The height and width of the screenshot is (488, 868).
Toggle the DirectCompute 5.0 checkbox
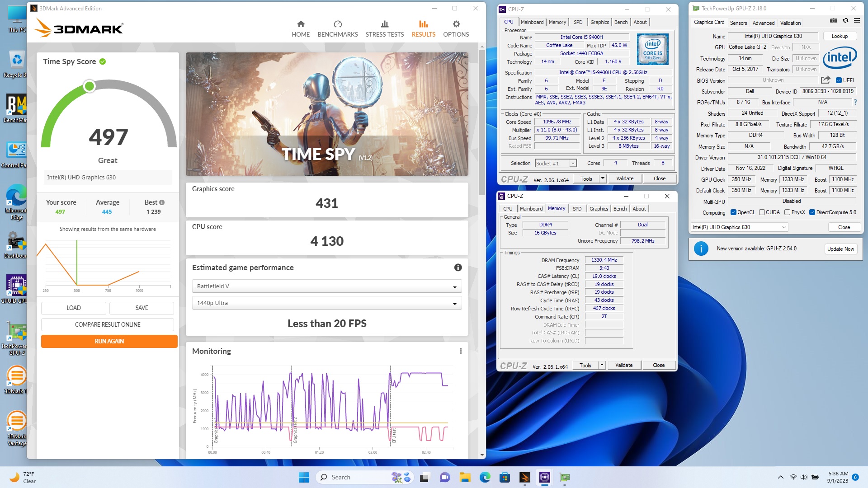[812, 212]
